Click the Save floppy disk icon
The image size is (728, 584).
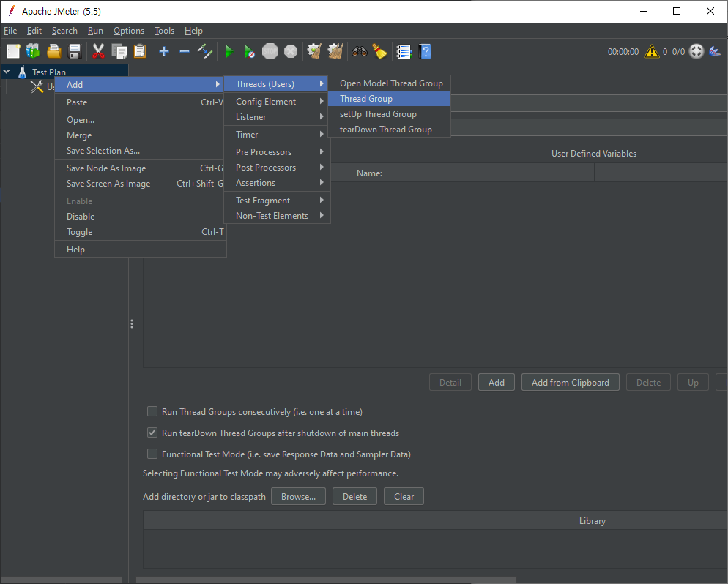click(x=74, y=51)
